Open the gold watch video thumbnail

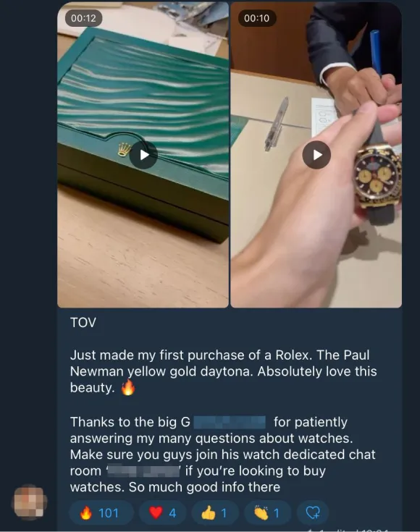pyautogui.click(x=316, y=155)
